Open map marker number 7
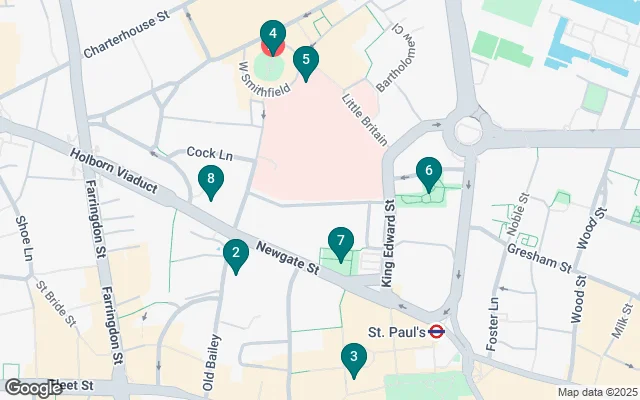The height and width of the screenshot is (400, 640). coord(341,244)
